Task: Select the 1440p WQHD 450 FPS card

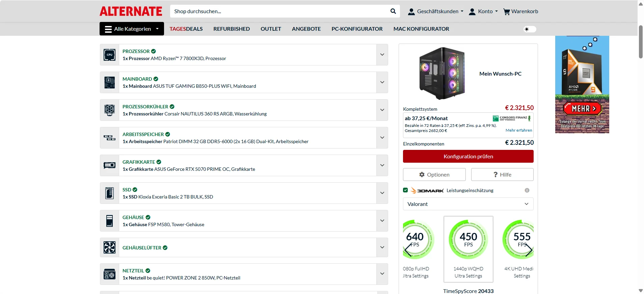Action: 468,249
